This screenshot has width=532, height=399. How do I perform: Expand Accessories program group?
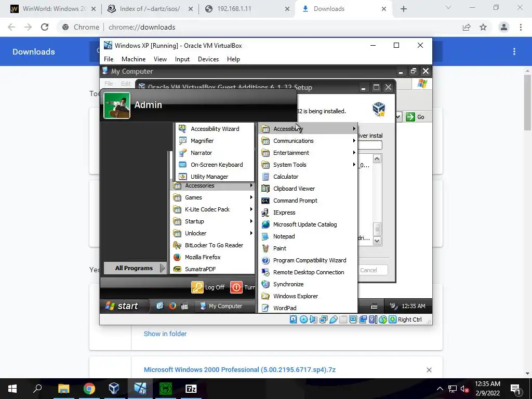[212, 185]
